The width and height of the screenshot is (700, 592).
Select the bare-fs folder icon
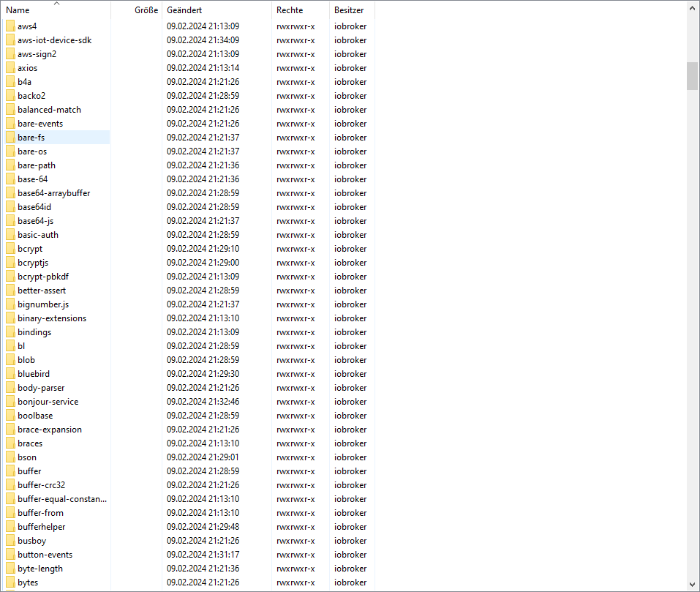coord(11,138)
